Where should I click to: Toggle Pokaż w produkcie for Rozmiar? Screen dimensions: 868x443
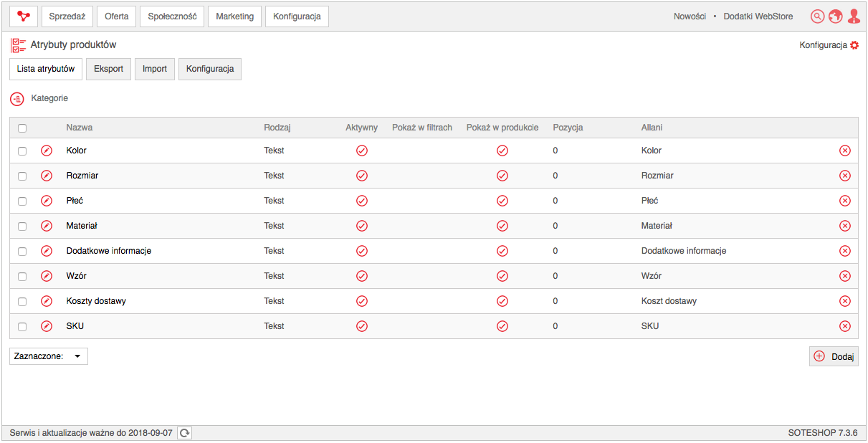[x=502, y=176]
